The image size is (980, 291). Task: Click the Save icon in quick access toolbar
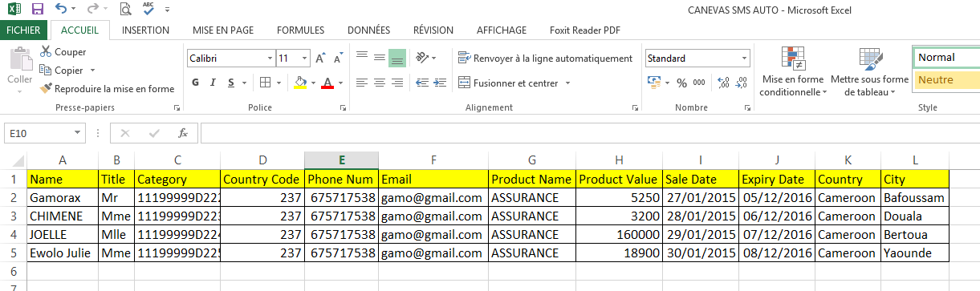37,10
